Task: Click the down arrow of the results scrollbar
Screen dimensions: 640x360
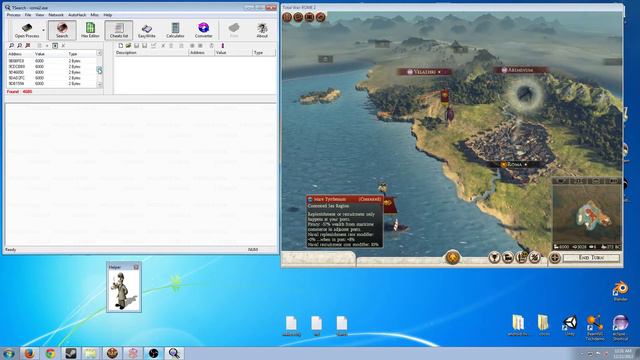Action: (x=99, y=84)
